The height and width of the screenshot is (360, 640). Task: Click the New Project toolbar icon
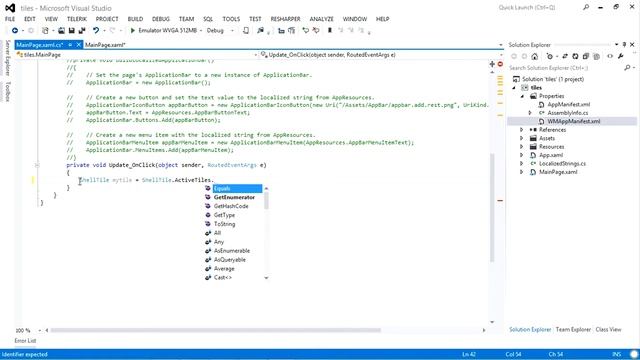click(x=45, y=30)
